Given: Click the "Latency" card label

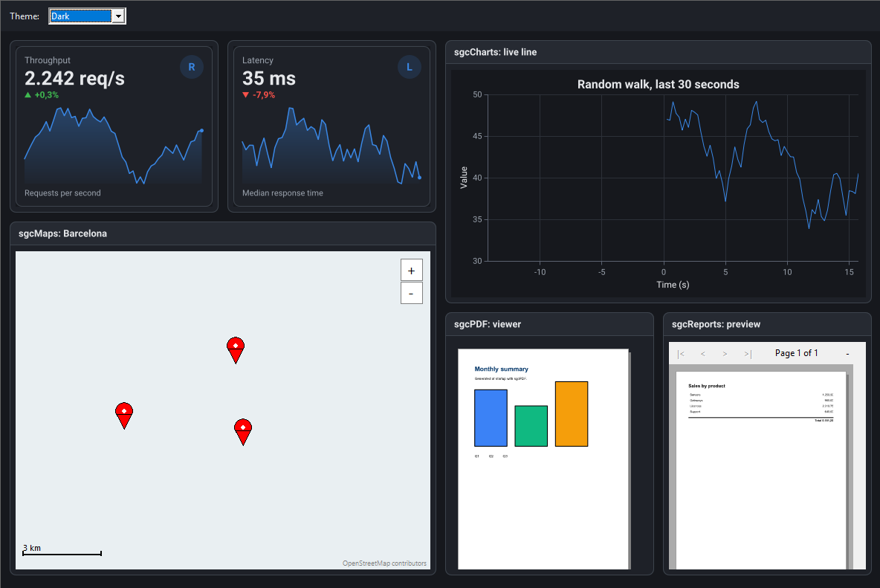Looking at the screenshot, I should click(258, 60).
